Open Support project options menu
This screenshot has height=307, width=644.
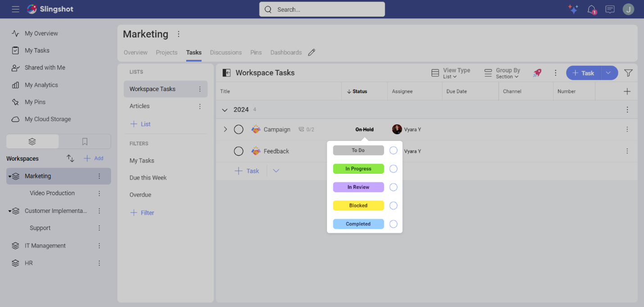pyautogui.click(x=100, y=228)
